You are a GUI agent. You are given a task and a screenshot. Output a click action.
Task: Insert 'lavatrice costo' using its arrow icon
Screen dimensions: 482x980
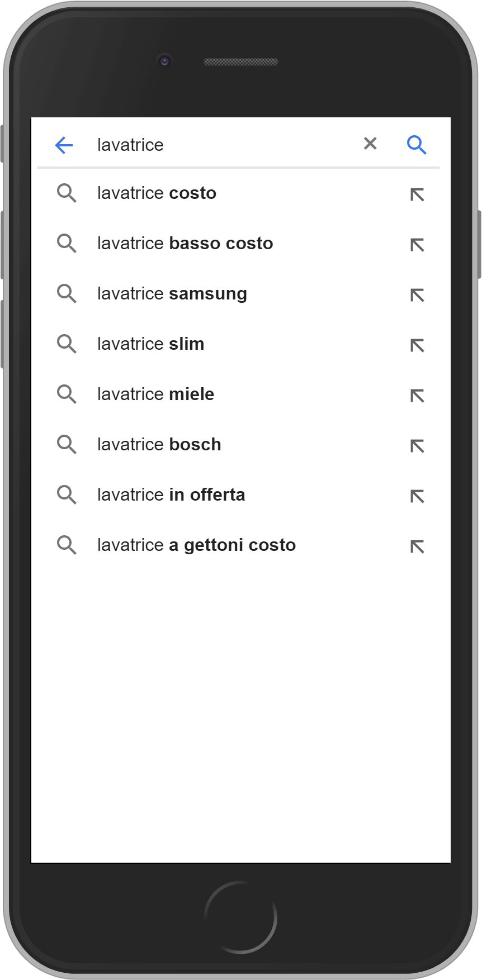click(417, 194)
